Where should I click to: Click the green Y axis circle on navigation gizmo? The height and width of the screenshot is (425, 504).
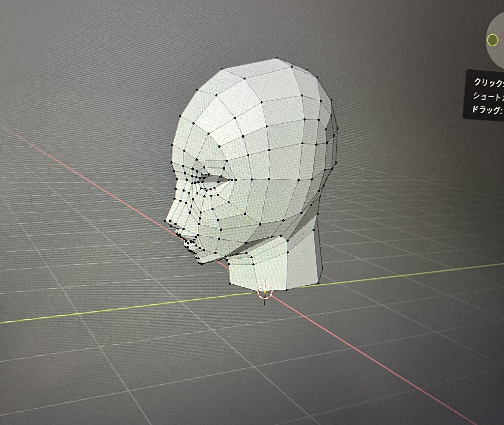pos(492,40)
